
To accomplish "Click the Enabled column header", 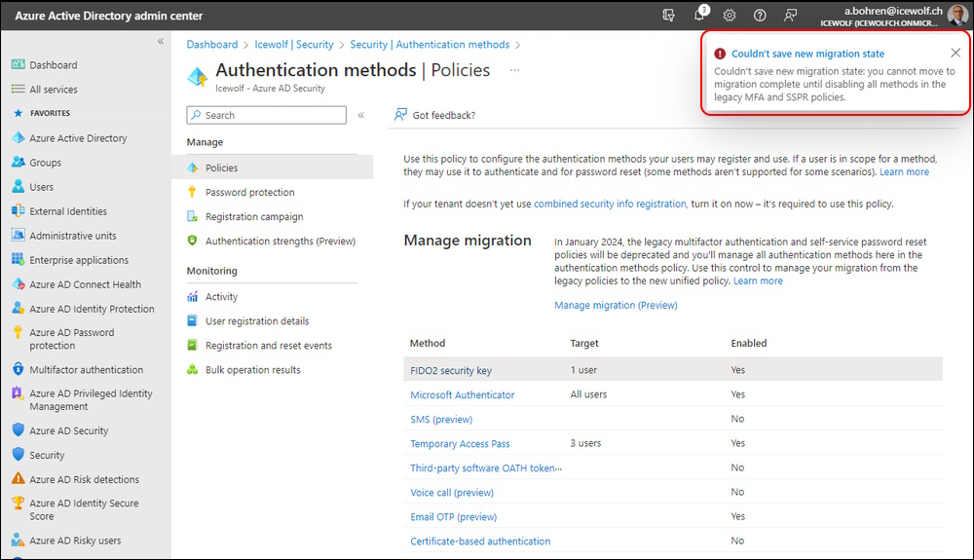I will click(x=748, y=344).
